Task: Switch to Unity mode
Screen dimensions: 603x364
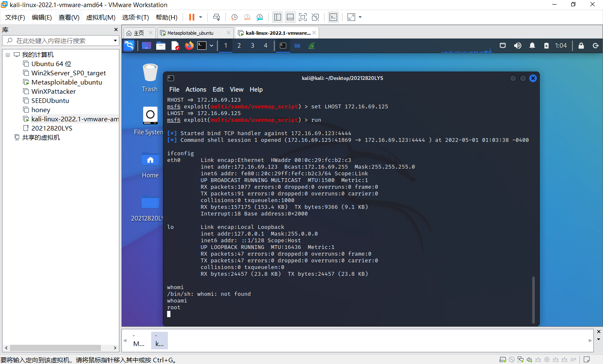Action: [x=315, y=17]
